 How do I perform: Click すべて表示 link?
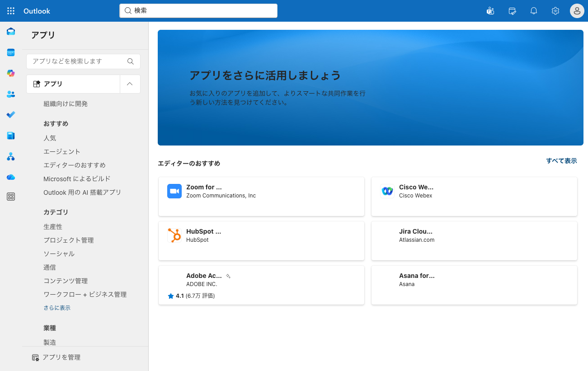tap(561, 160)
